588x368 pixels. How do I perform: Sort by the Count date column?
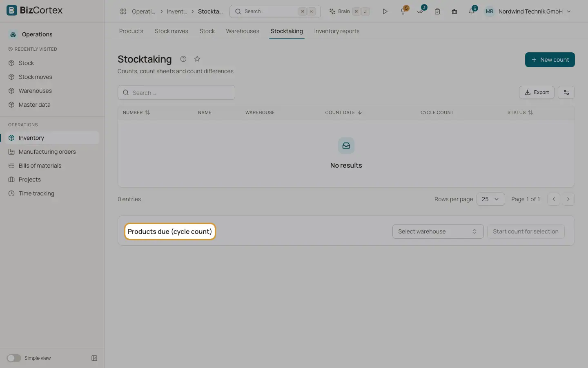[343, 112]
